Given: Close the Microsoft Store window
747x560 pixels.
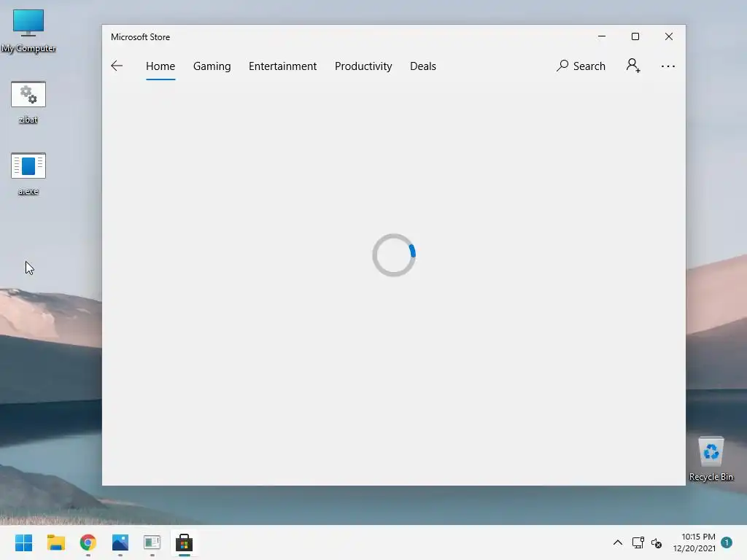Looking at the screenshot, I should 669,36.
